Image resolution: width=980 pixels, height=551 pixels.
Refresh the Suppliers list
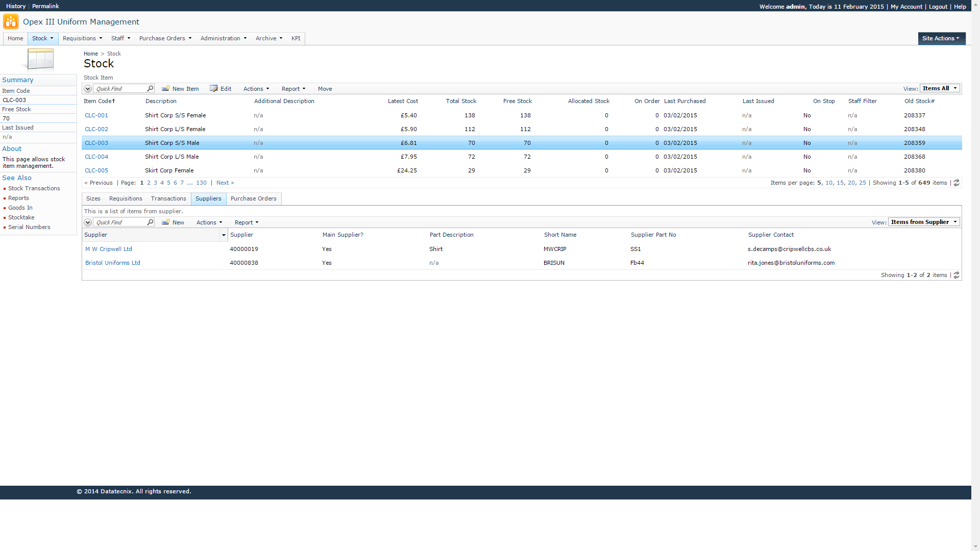957,275
